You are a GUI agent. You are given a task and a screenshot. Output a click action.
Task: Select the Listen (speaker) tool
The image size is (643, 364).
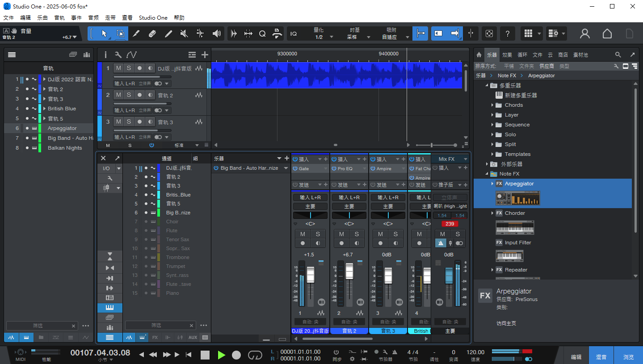217,33
